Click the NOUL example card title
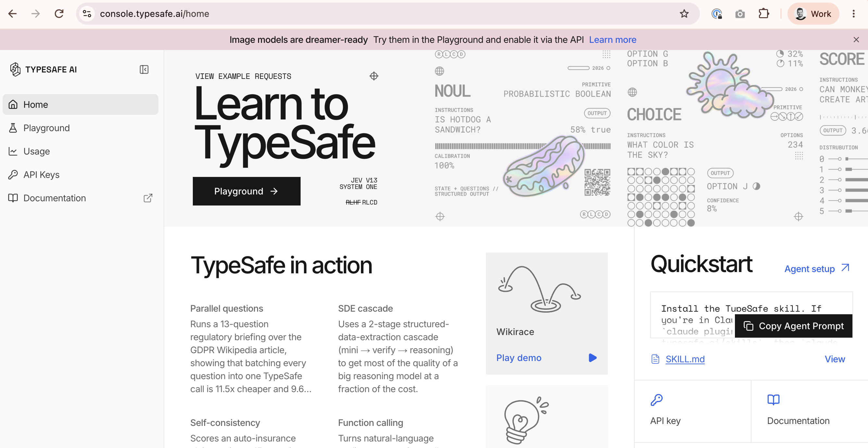868x448 pixels. point(452,91)
